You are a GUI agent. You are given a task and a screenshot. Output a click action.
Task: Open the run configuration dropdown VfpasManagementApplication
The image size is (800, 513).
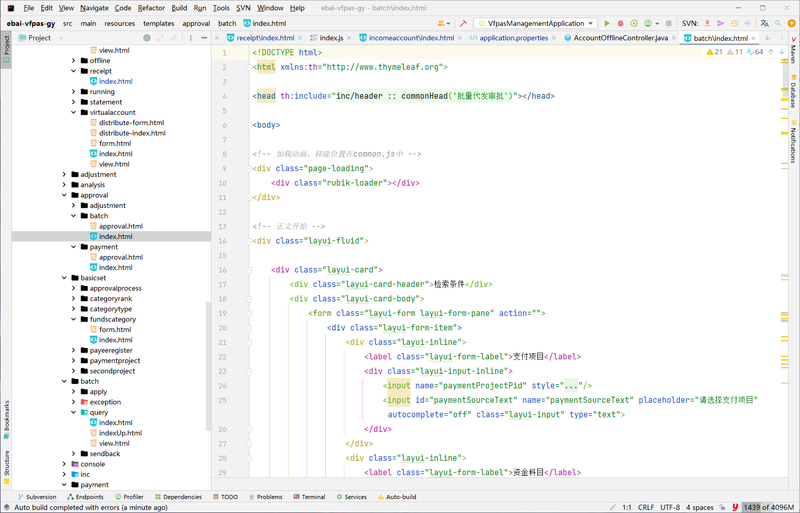coord(535,22)
